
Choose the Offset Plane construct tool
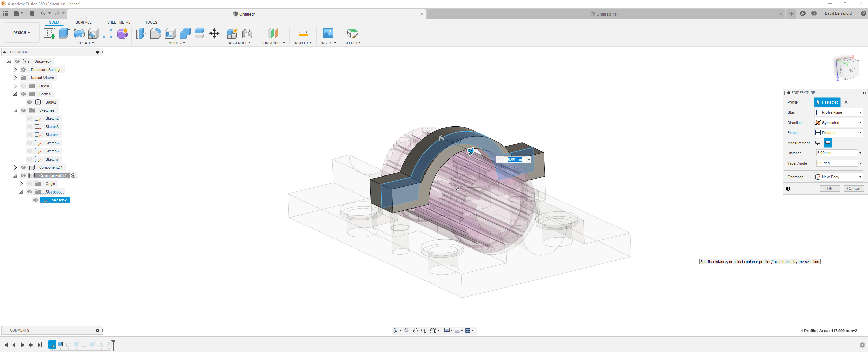point(273,33)
